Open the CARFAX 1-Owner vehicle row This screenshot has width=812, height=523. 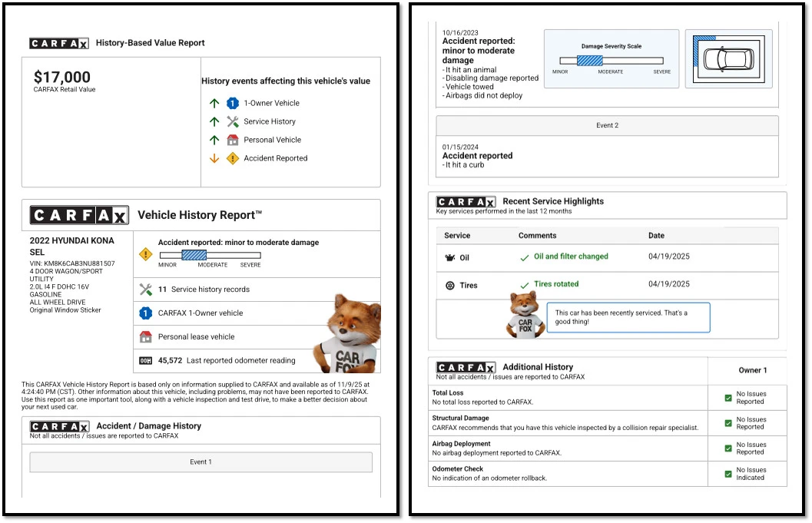[257, 313]
